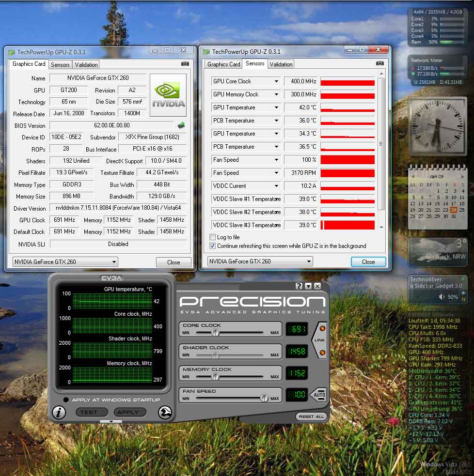Toggle the lower LINK clock indicator
This screenshot has width=474, height=476.
322,353
